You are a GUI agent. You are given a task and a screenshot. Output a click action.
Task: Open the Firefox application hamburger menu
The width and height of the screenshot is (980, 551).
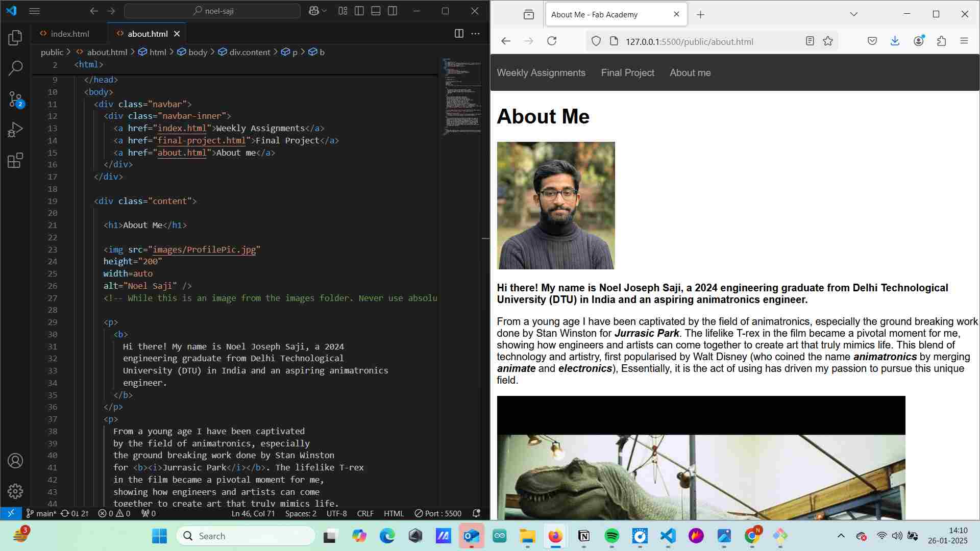click(964, 41)
